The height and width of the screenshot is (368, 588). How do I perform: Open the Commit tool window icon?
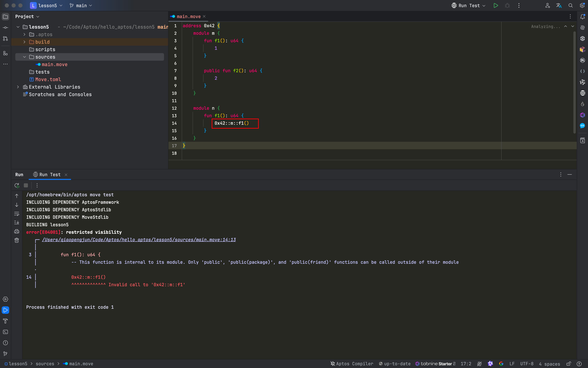pos(5,27)
